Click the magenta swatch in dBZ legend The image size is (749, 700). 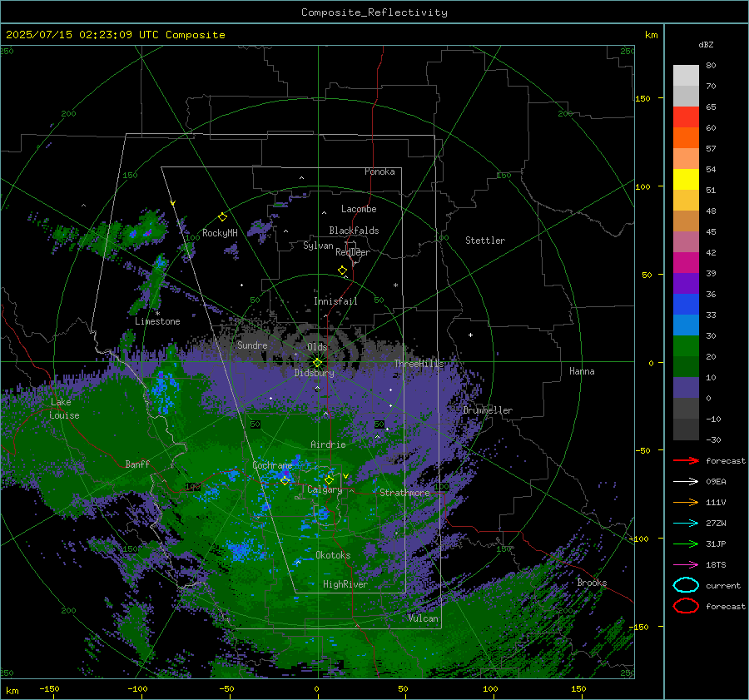point(686,263)
